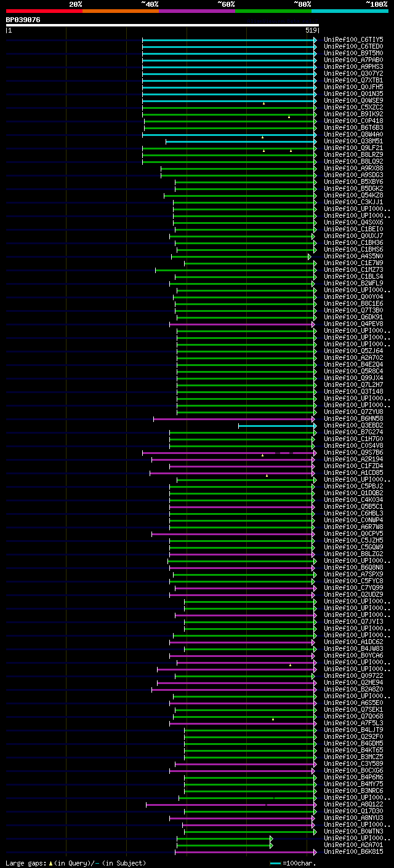The width and height of the screenshot is (394, 868).
Task: Open hit UniRef100_A7PAB0
Action: (354, 60)
